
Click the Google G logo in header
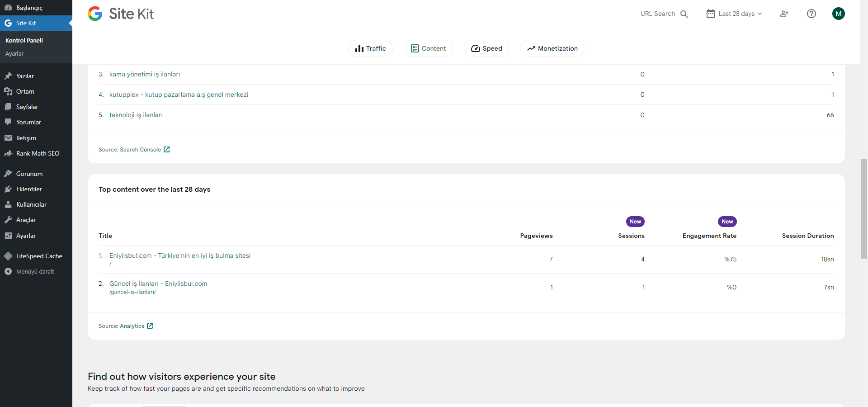coord(95,14)
